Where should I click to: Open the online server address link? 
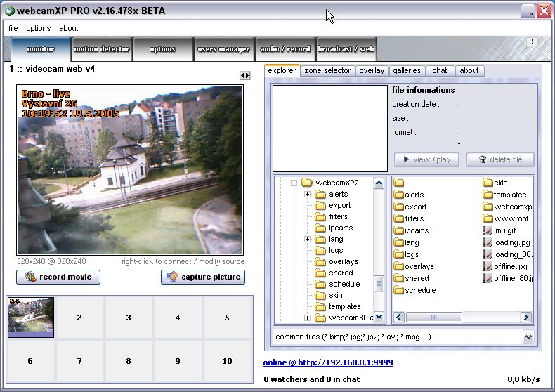(x=328, y=362)
